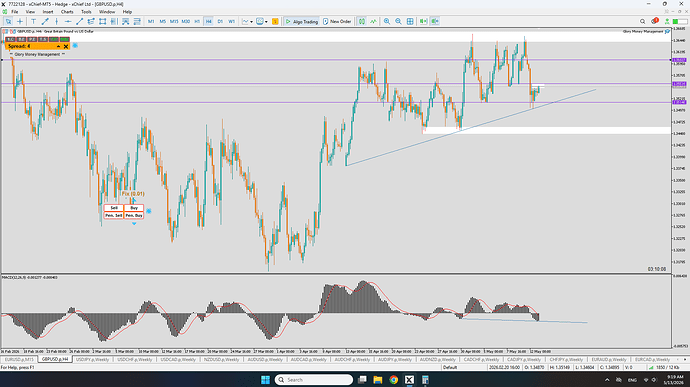Image resolution: width=690 pixels, height=387 pixels.
Task: Tile chart windows with grid icon
Action: (410, 21)
